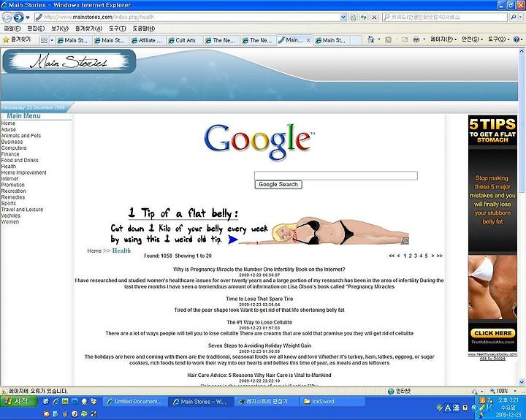Screen dimensions: 526x420
Task: Click the search magnifier button
Action: pyautogui.click(x=514, y=17)
